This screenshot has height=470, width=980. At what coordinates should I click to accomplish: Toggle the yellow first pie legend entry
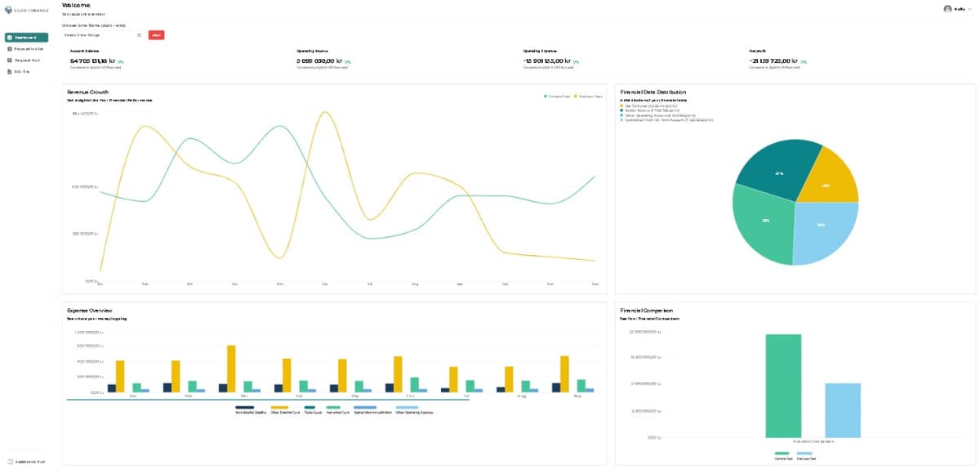click(649, 105)
